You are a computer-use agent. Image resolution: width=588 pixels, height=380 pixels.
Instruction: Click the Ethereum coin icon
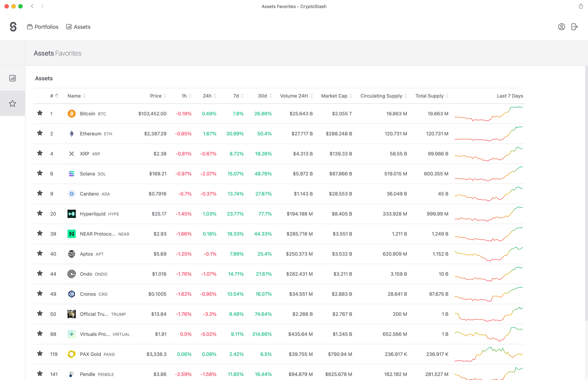(x=71, y=133)
